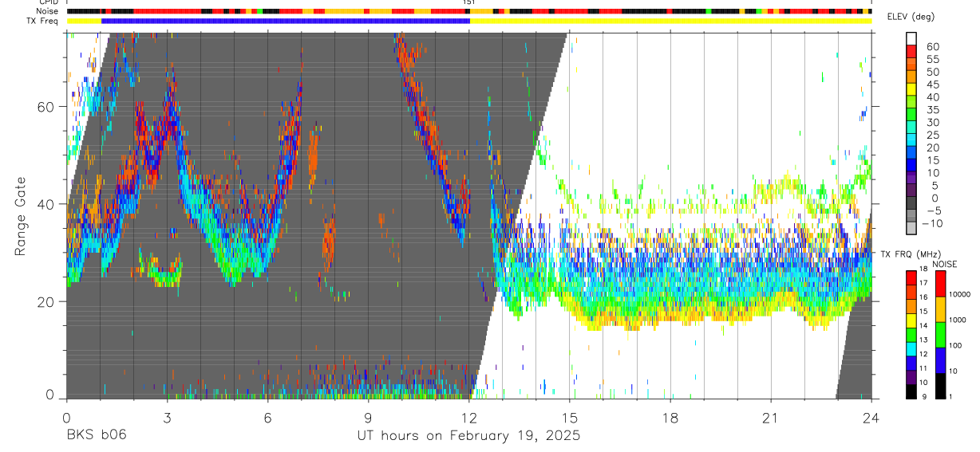Click the red top segment of TX FRQ color bar
980x452 pixels.
click(911, 278)
